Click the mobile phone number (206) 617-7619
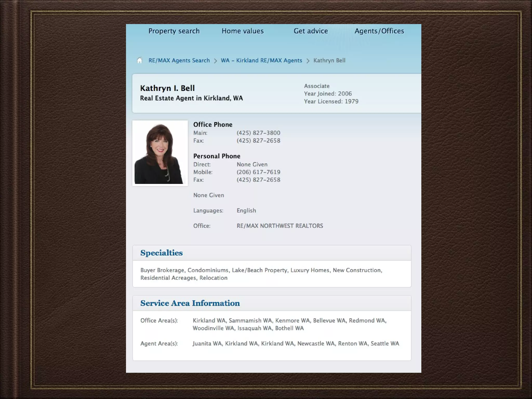The width and height of the screenshot is (532, 399). coord(258,172)
